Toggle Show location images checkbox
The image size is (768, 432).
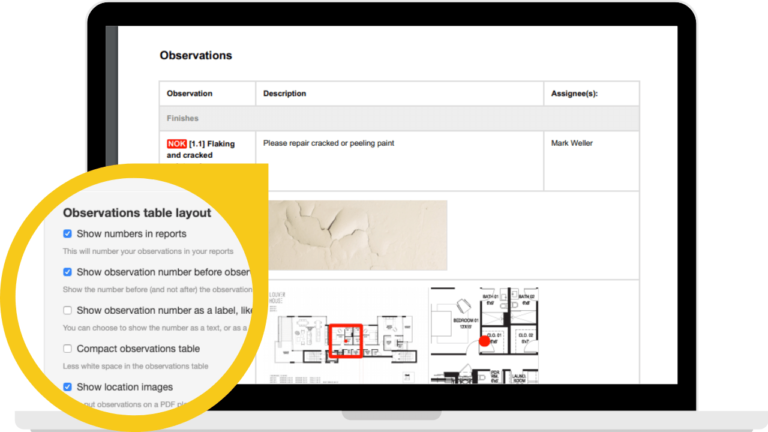67,387
